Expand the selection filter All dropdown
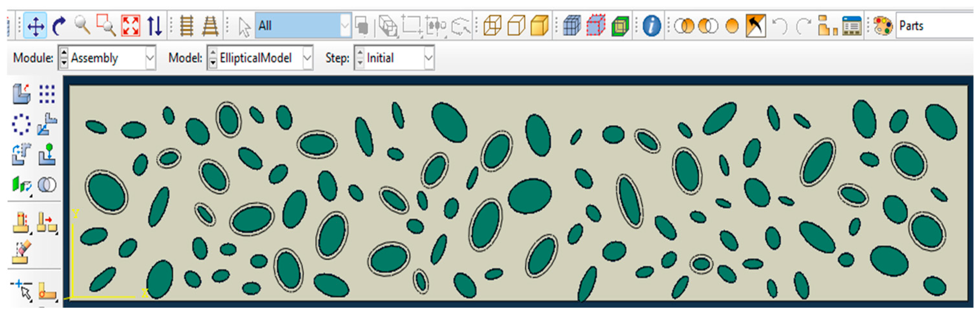 point(345,26)
